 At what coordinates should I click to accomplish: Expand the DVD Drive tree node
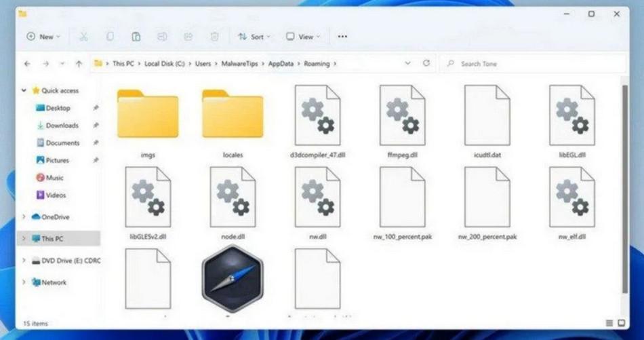[24, 260]
